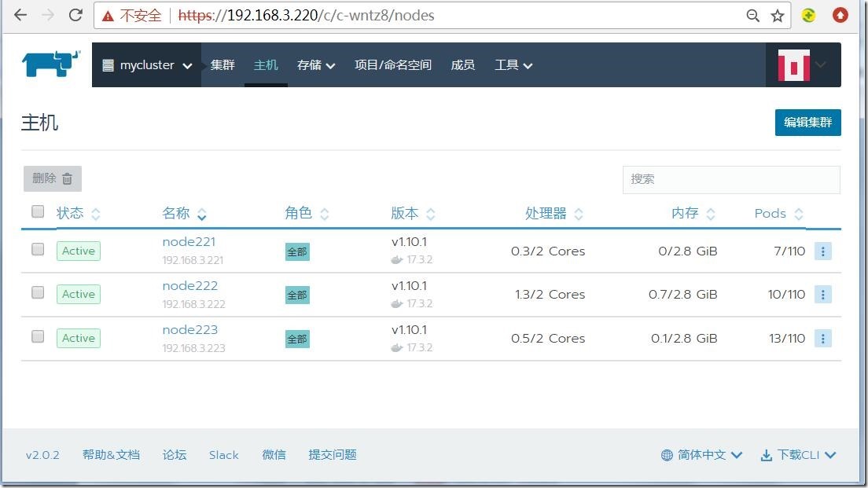Sort the table by 状态 column

point(78,213)
